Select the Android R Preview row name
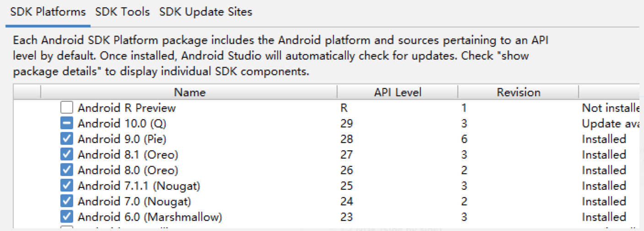This screenshot has height=231, width=644. coord(127,108)
